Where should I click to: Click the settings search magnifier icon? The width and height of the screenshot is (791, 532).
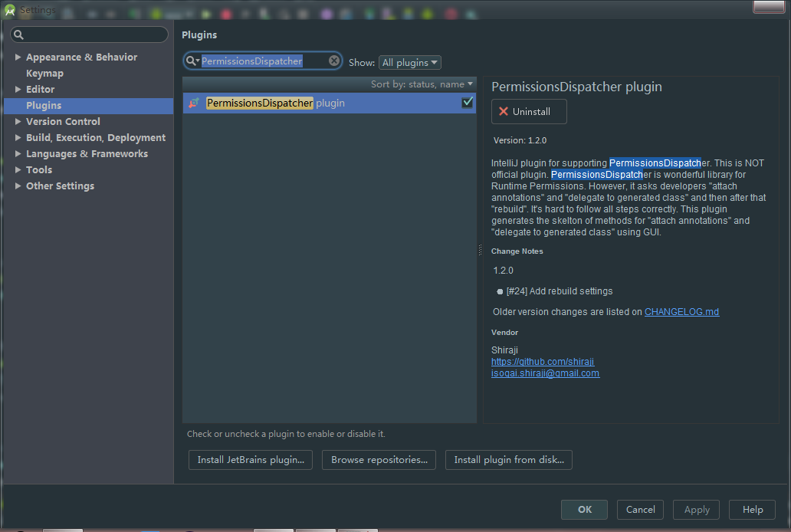click(x=18, y=35)
